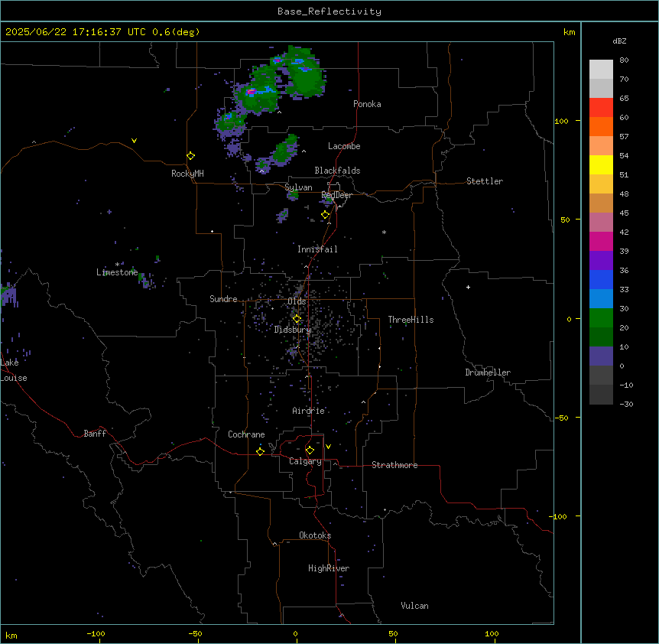Click the Airdrie city label

click(308, 411)
